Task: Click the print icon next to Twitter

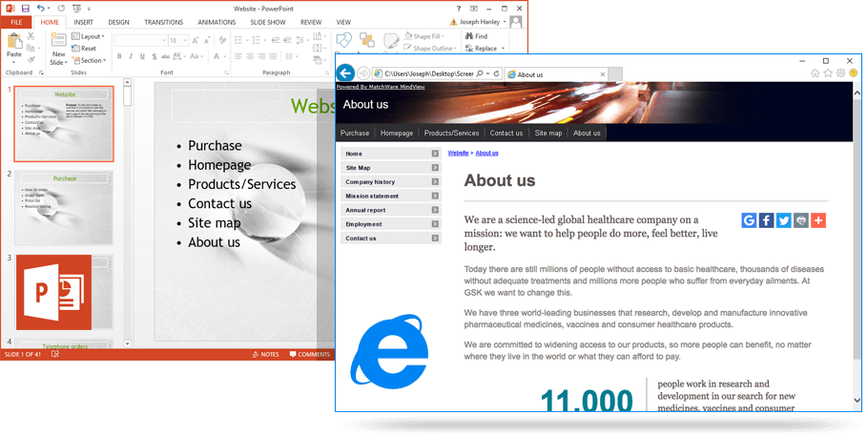Action: pyautogui.click(x=801, y=220)
